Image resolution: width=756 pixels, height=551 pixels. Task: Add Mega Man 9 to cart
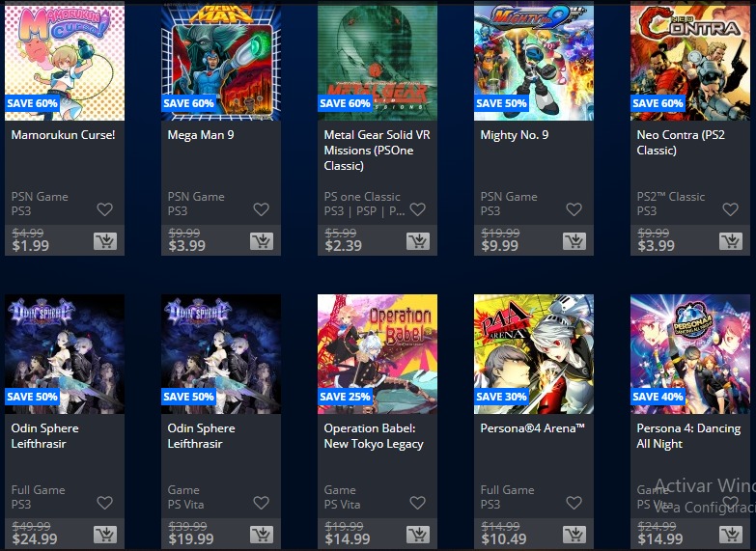[262, 241]
